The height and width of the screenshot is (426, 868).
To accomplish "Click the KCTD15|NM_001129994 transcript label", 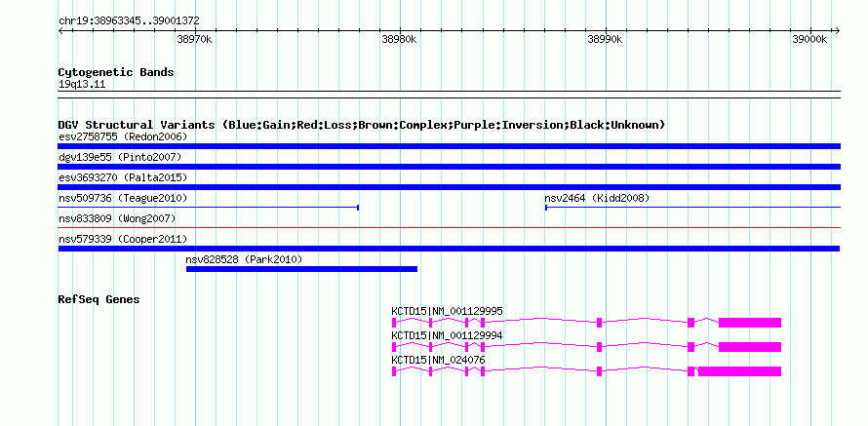I will click(x=447, y=335).
